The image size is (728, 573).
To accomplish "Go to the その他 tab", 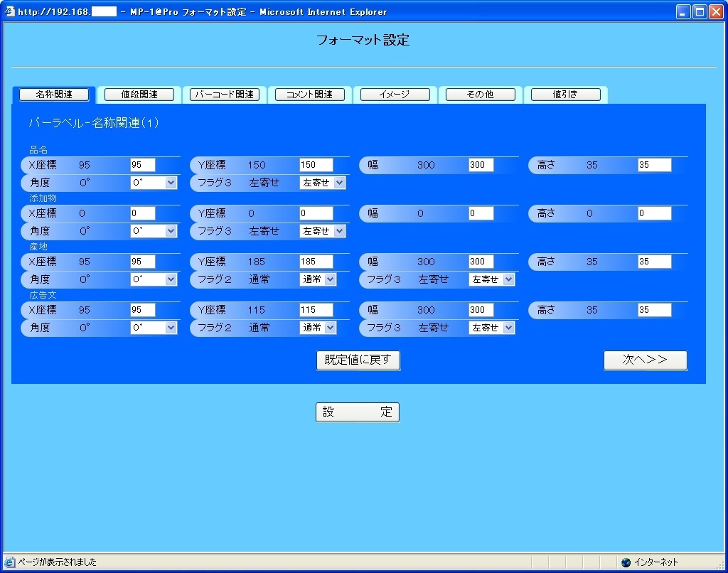I will click(480, 95).
